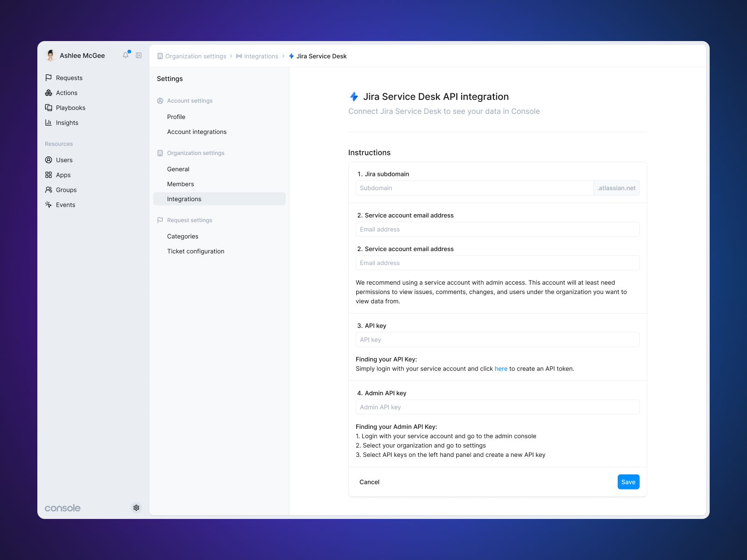Select Profile in settings panel

point(219,117)
